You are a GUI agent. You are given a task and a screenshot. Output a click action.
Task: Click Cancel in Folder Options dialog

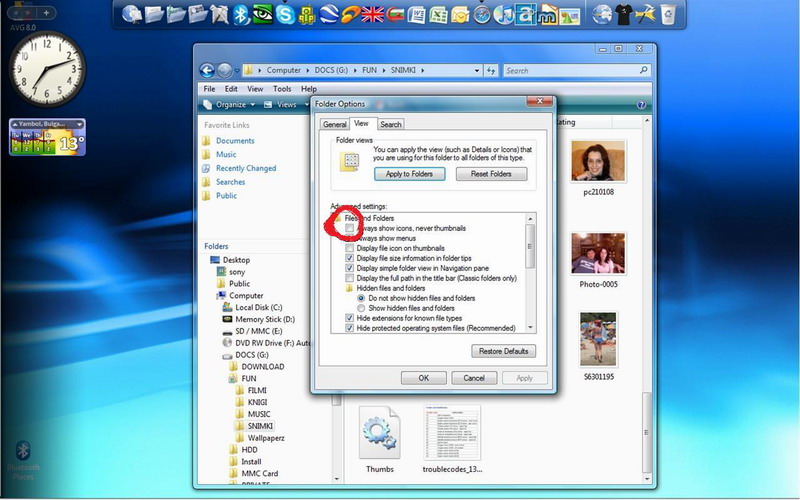tap(474, 378)
